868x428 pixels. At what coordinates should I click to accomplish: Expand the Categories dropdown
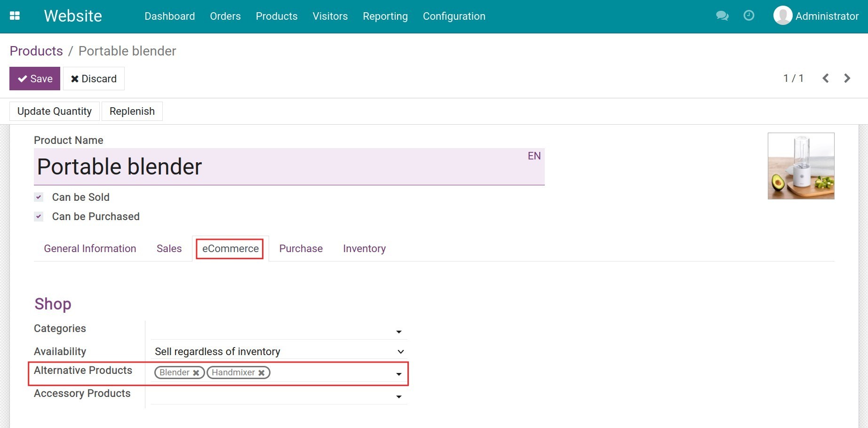[x=398, y=332]
